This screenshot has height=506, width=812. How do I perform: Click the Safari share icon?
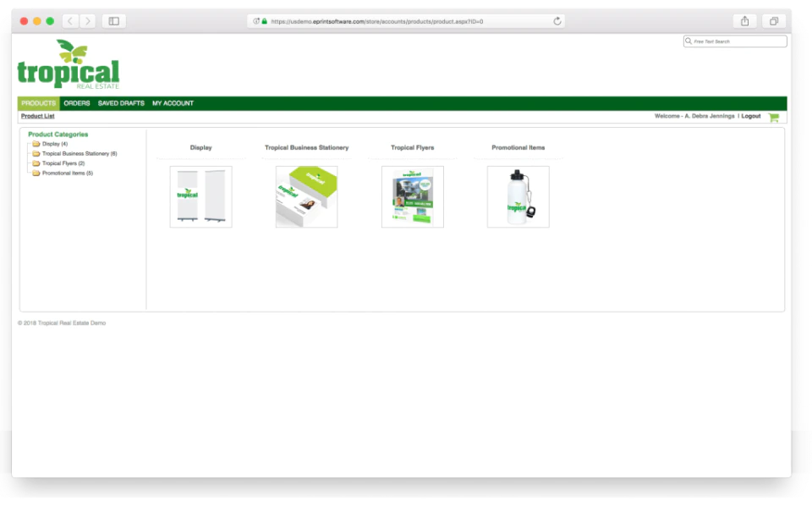point(744,21)
